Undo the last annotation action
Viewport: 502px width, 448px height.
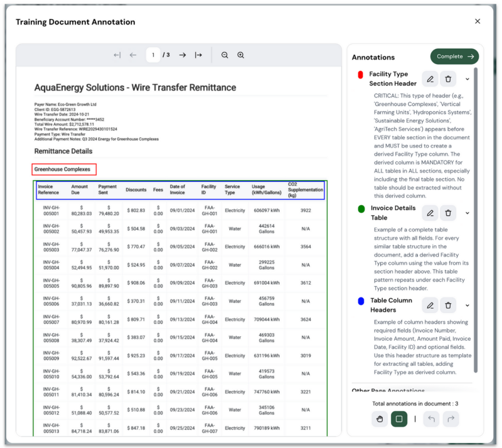coord(431,419)
